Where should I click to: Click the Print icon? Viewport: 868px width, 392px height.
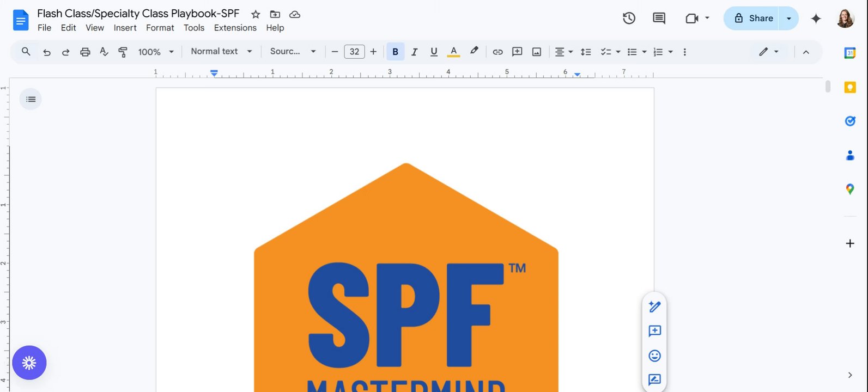pos(85,52)
